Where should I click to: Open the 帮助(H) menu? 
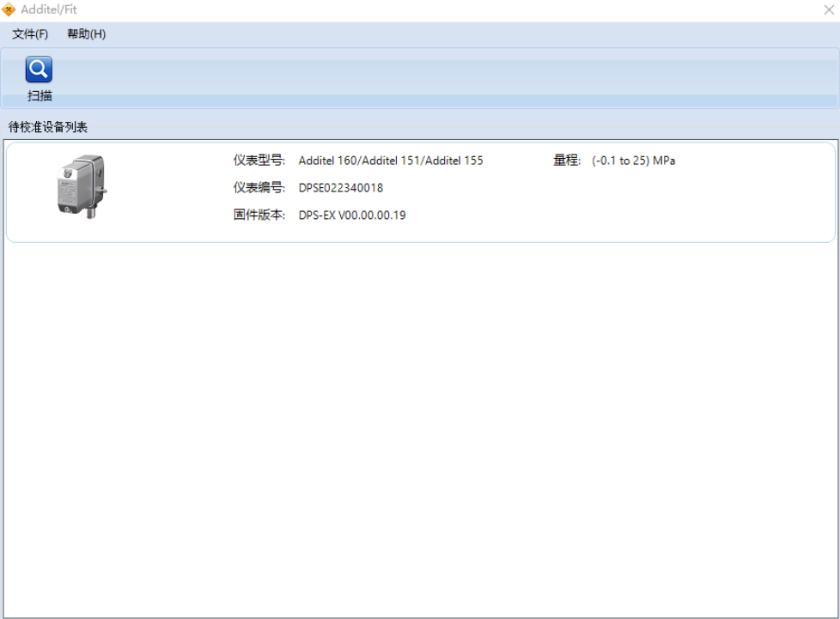pyautogui.click(x=86, y=34)
